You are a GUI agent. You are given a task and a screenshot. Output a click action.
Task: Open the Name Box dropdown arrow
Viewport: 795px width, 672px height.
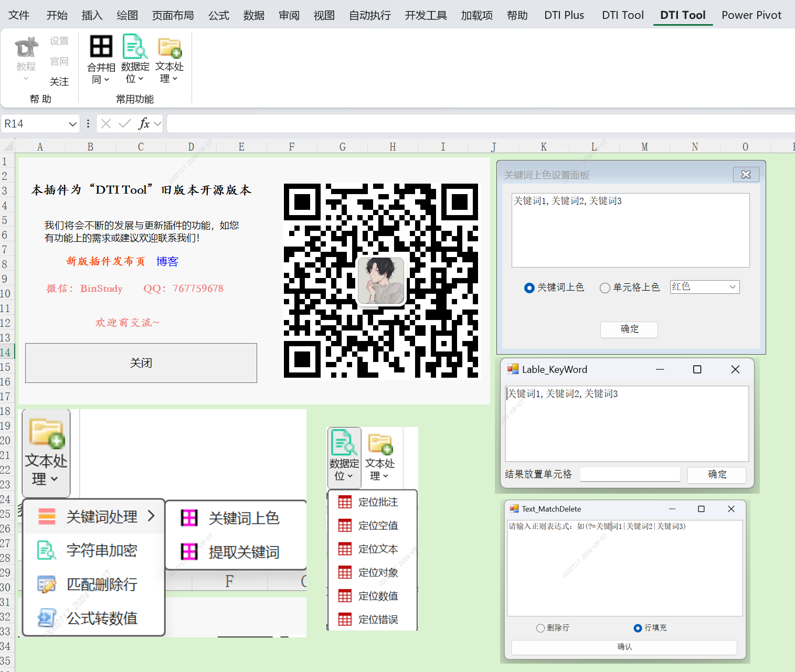pyautogui.click(x=72, y=124)
